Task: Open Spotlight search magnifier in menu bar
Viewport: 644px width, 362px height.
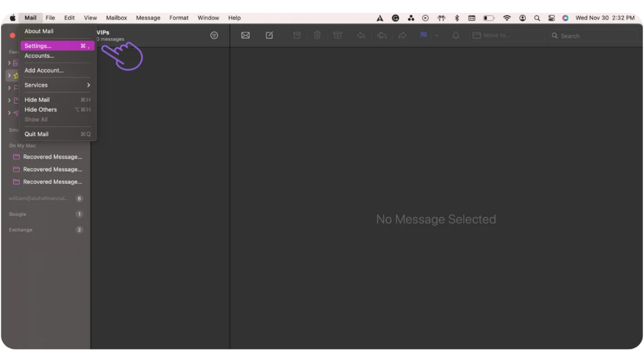Action: point(537,18)
